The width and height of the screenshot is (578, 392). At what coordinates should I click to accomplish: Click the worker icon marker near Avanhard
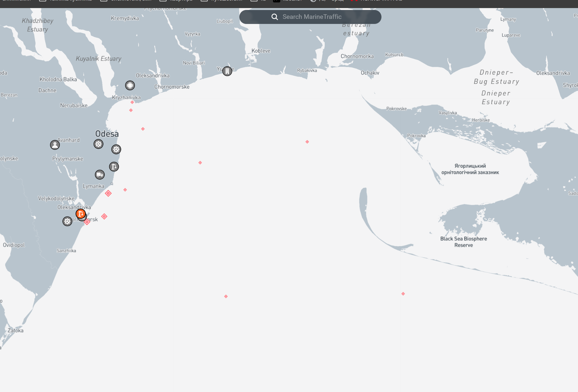(55, 145)
